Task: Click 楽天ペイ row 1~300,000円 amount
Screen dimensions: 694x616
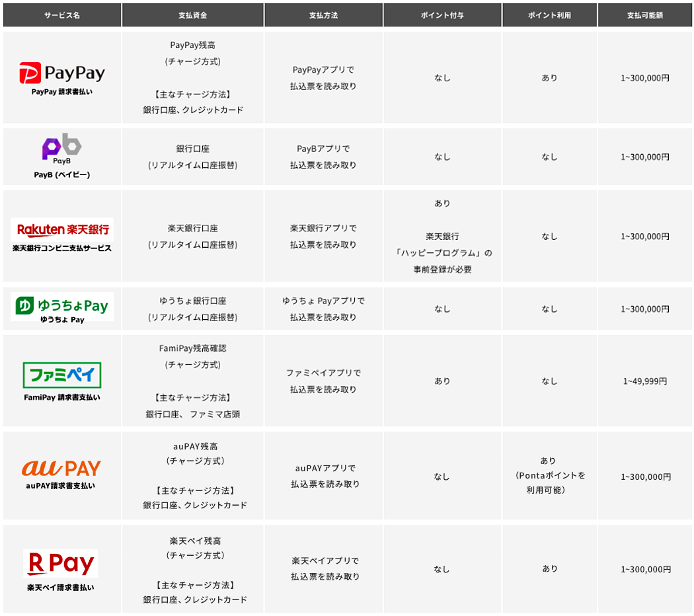Action: coord(646,570)
